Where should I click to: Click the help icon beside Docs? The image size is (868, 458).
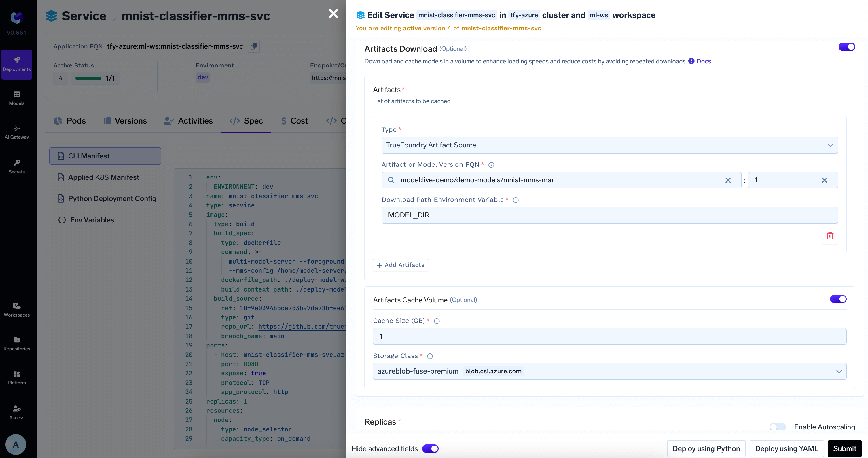[691, 61]
